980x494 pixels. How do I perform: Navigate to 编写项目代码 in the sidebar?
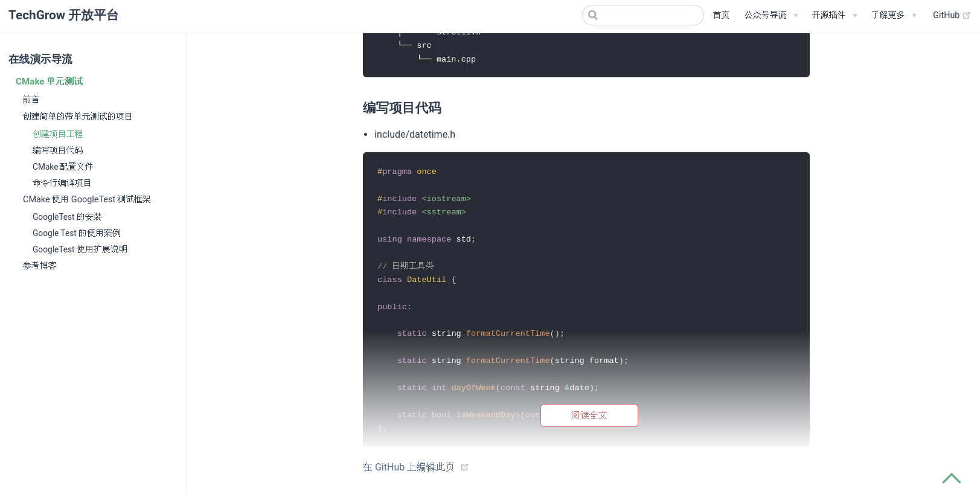58,150
